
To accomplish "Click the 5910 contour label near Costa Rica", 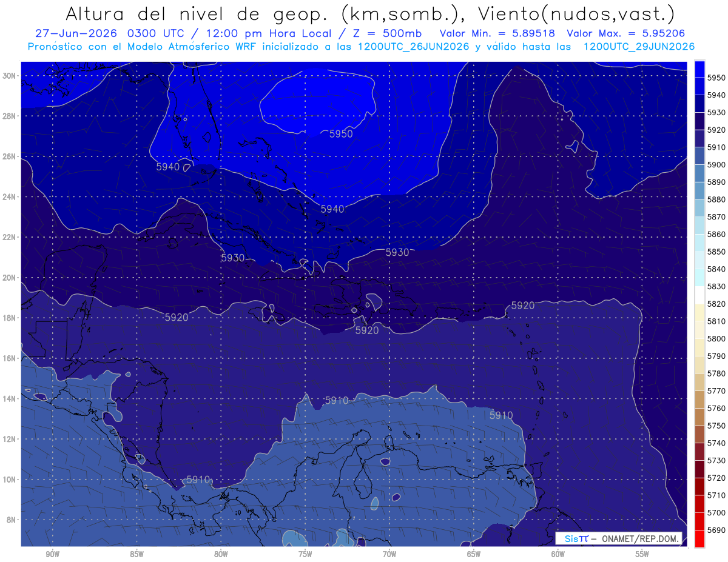I will 198,480.
